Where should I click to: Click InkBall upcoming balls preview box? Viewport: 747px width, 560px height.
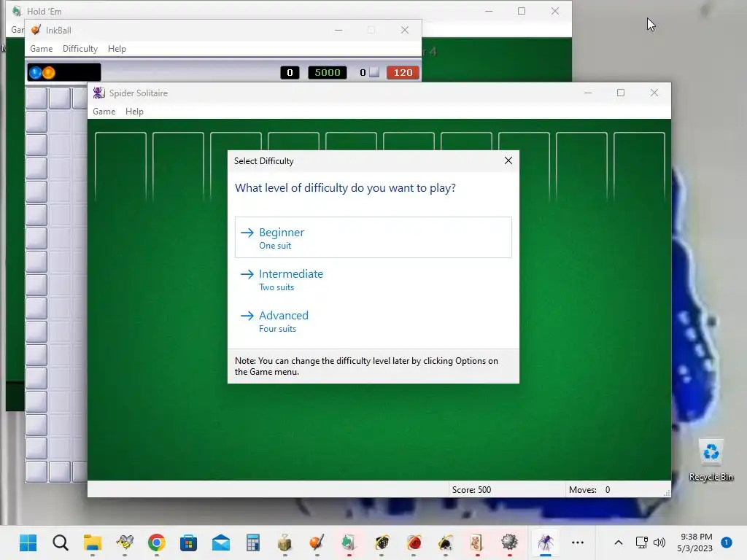[x=64, y=72]
